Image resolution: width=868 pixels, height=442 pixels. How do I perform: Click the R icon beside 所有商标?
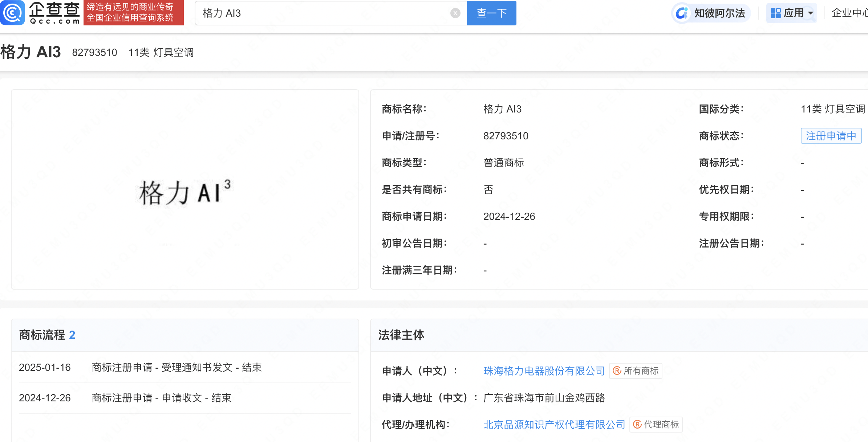(617, 371)
